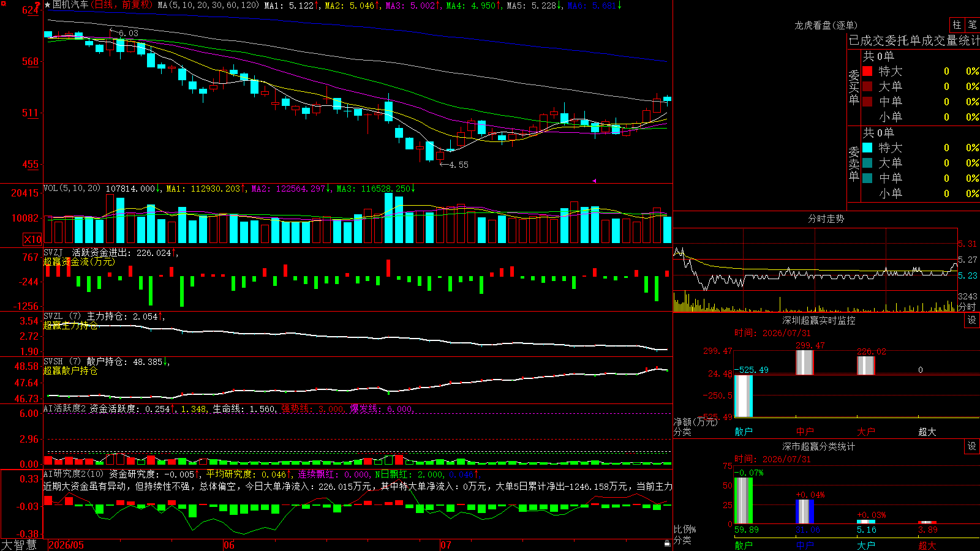Click 大户 label in 分类统计 chart
Image resolution: width=980 pixels, height=551 pixels.
click(x=866, y=545)
